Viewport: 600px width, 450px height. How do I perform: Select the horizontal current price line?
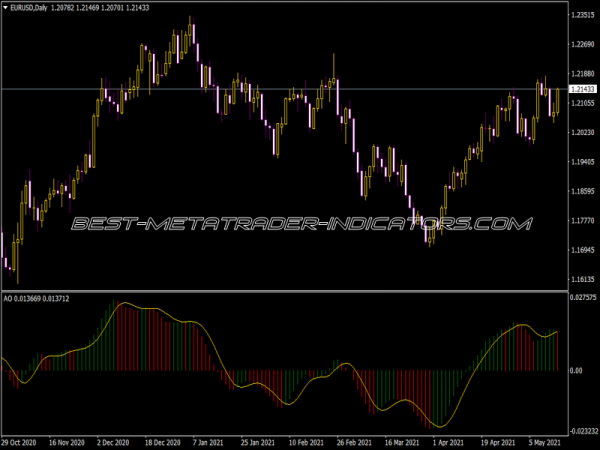(300, 90)
